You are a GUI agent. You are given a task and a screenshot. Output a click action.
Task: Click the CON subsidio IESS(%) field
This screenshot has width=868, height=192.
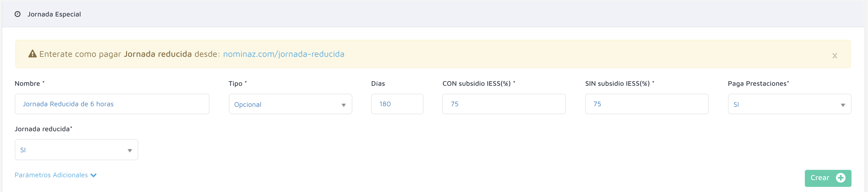click(x=504, y=104)
